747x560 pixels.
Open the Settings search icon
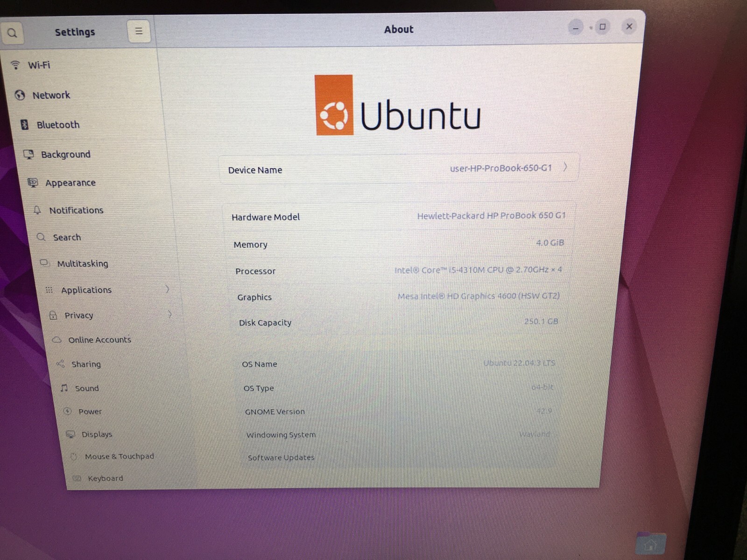pyautogui.click(x=12, y=33)
